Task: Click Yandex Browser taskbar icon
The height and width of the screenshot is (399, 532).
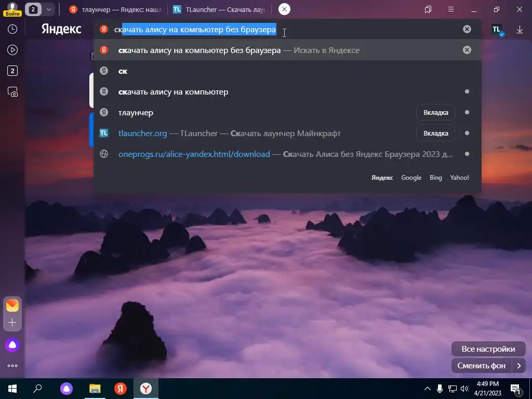Action: (x=146, y=389)
